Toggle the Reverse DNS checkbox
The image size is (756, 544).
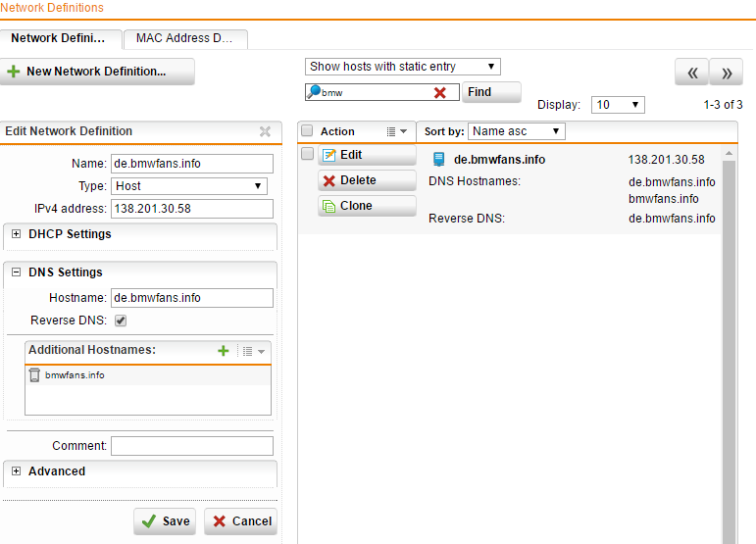point(121,321)
